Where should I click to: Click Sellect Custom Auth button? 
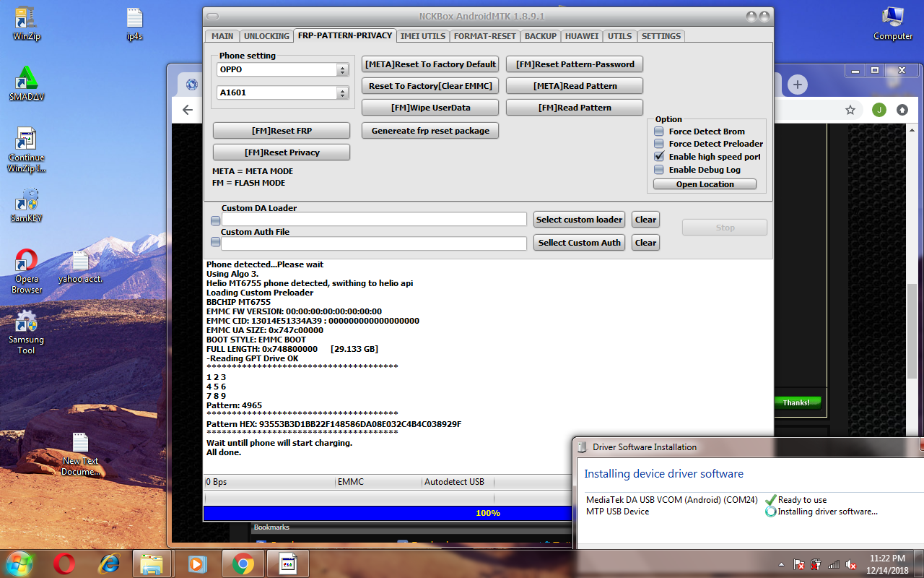point(579,243)
